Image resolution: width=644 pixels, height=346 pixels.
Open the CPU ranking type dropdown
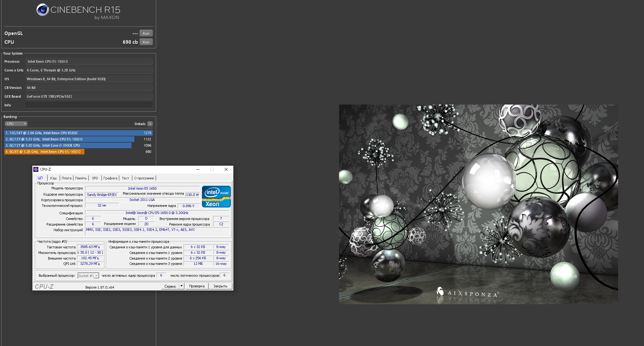(x=16, y=124)
